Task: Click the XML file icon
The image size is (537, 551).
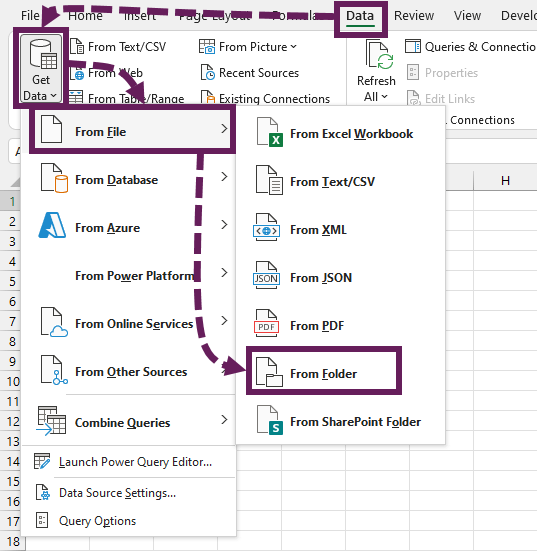Action: pos(266,227)
